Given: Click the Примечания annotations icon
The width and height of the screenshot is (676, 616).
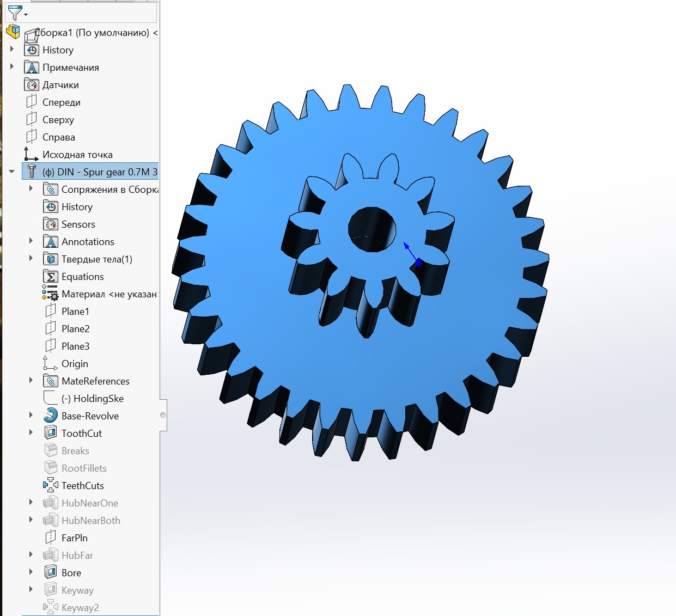Looking at the screenshot, I should (x=32, y=68).
